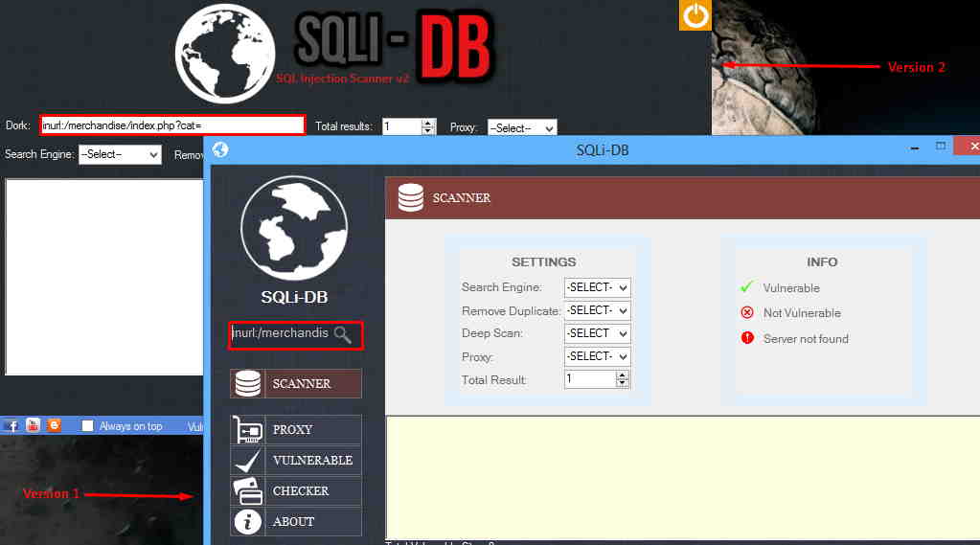This screenshot has width=980, height=545.
Task: Expand the Search Engine dropdown in Settings panel
Action: point(597,287)
